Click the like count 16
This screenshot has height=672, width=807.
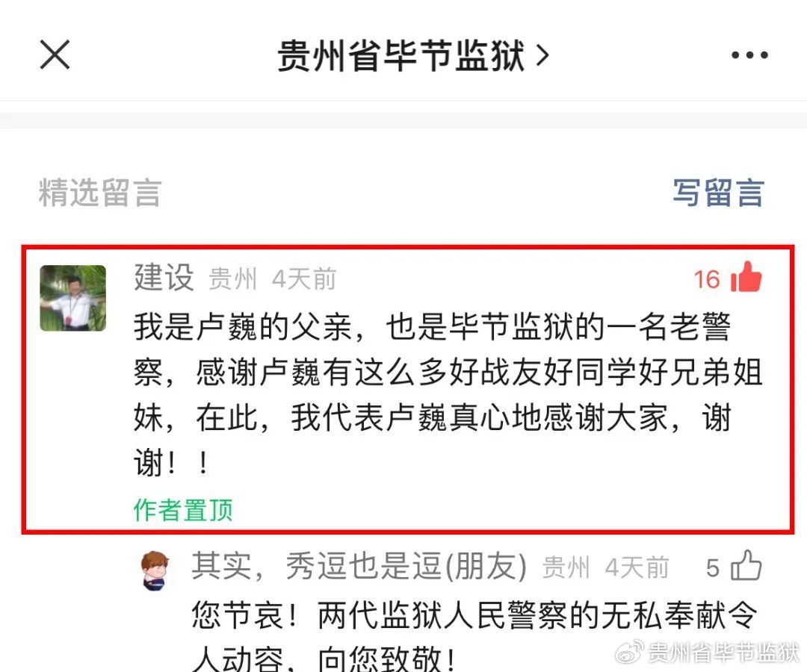click(x=707, y=280)
